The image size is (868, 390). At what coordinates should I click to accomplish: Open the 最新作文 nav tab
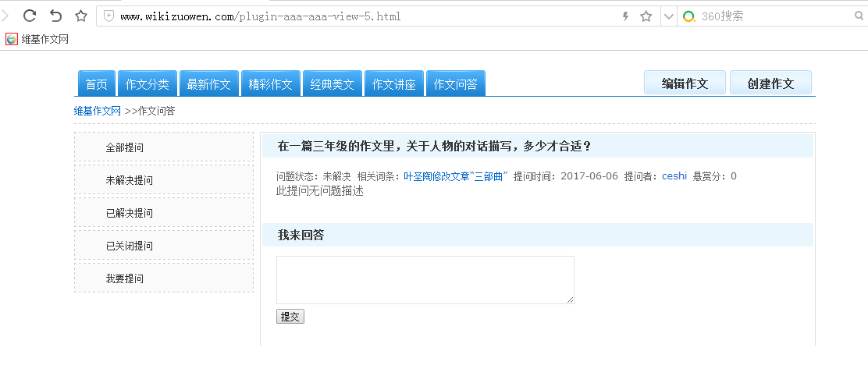208,83
